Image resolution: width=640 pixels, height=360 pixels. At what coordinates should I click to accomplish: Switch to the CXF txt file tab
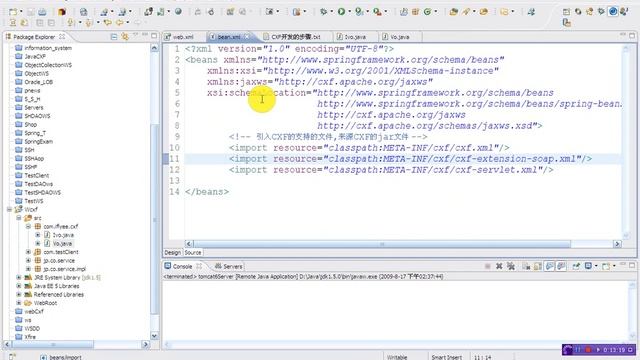point(296,37)
